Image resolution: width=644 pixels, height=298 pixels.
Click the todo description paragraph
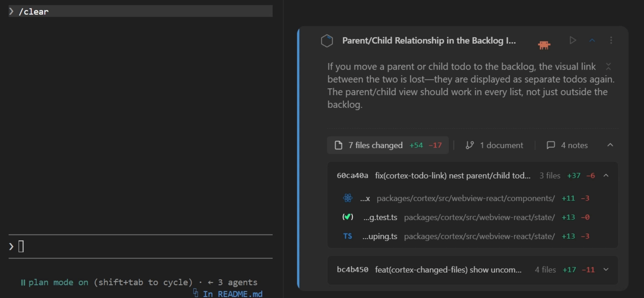(x=471, y=85)
